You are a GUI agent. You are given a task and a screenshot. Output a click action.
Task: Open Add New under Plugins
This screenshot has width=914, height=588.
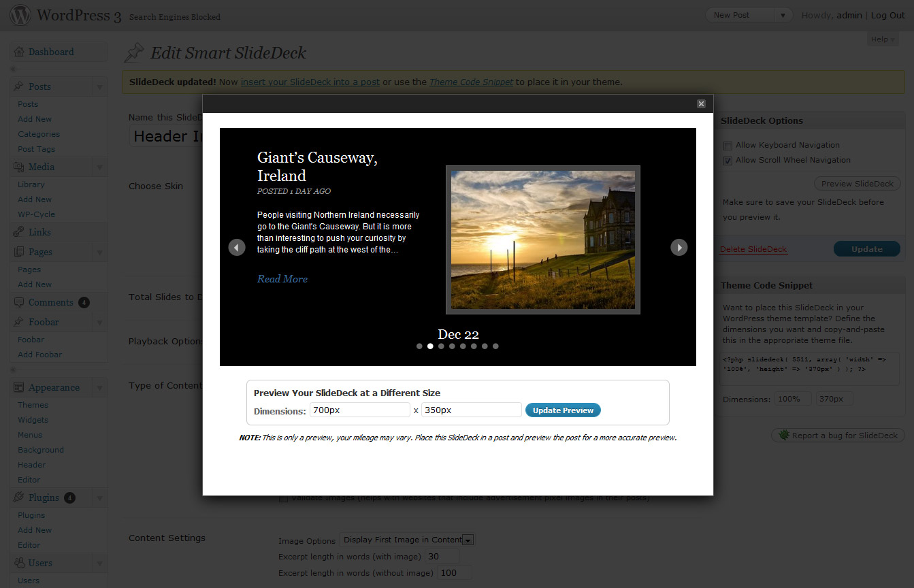[35, 530]
